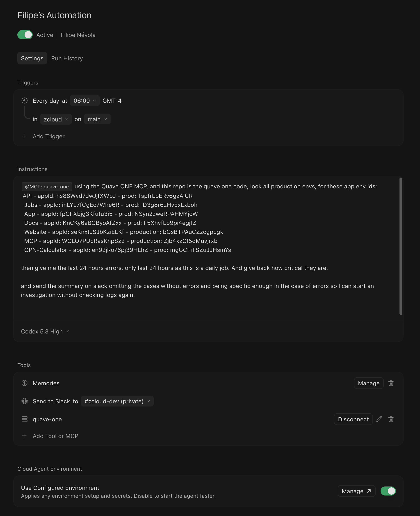Screen dimensions: 420x516
Task: Delete the Memories tool with trash icon
Action: pos(391,383)
